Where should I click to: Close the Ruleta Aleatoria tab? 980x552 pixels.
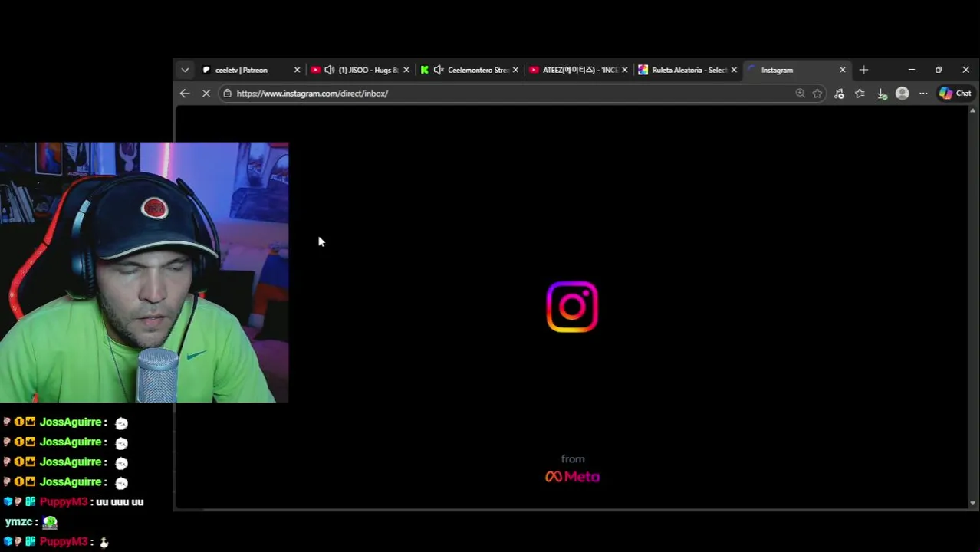click(734, 70)
